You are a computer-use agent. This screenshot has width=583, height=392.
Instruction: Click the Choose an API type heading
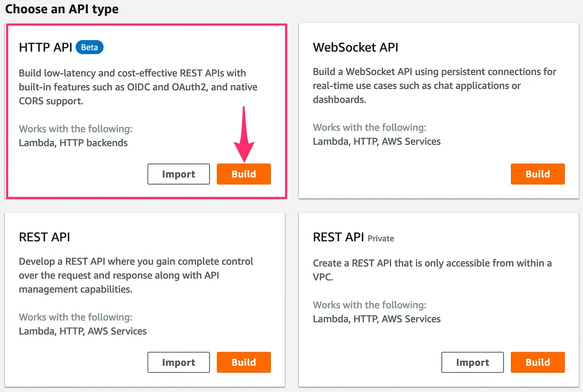click(x=61, y=9)
